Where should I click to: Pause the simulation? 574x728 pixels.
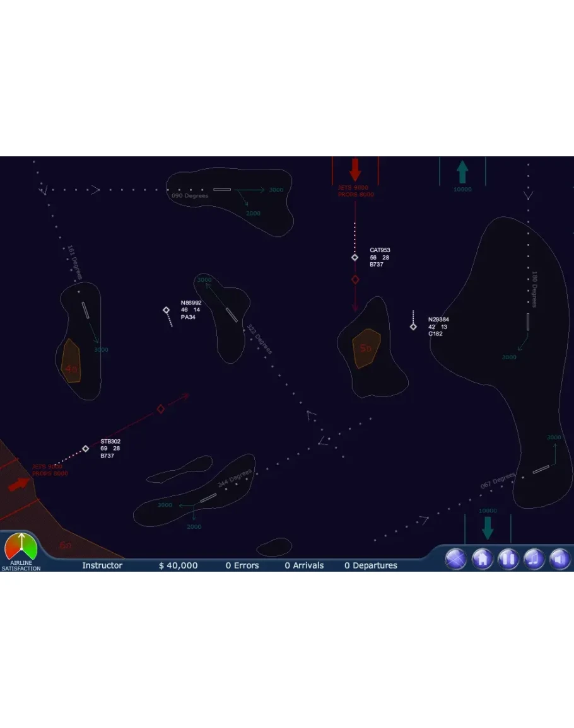point(508,558)
